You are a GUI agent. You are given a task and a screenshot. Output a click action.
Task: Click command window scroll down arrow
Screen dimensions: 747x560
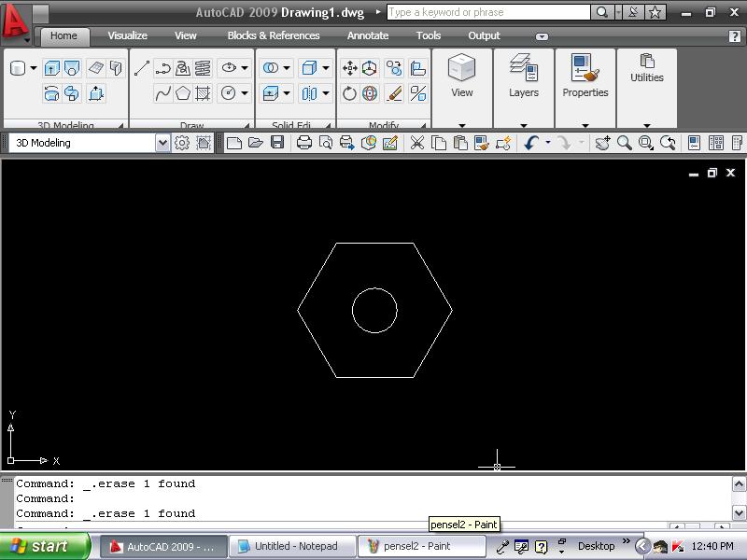click(x=739, y=512)
